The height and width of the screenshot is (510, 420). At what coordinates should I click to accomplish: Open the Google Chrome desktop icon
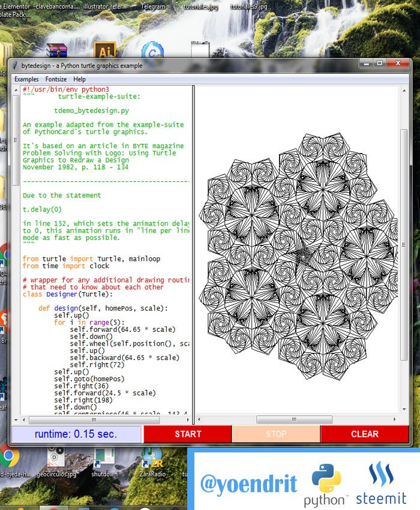click(9, 458)
